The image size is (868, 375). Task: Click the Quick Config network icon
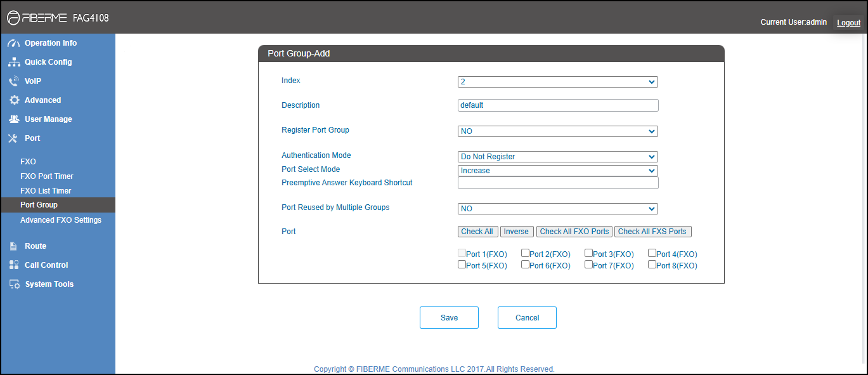coord(14,62)
